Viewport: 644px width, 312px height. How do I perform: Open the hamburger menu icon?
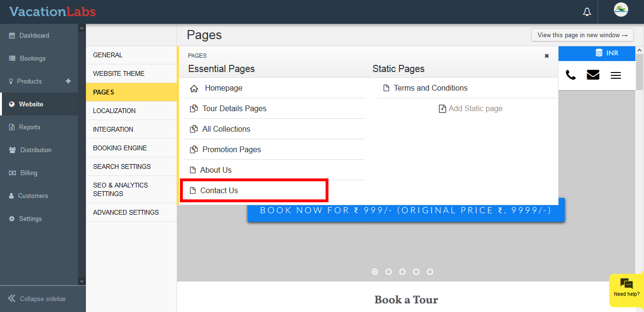coord(616,75)
